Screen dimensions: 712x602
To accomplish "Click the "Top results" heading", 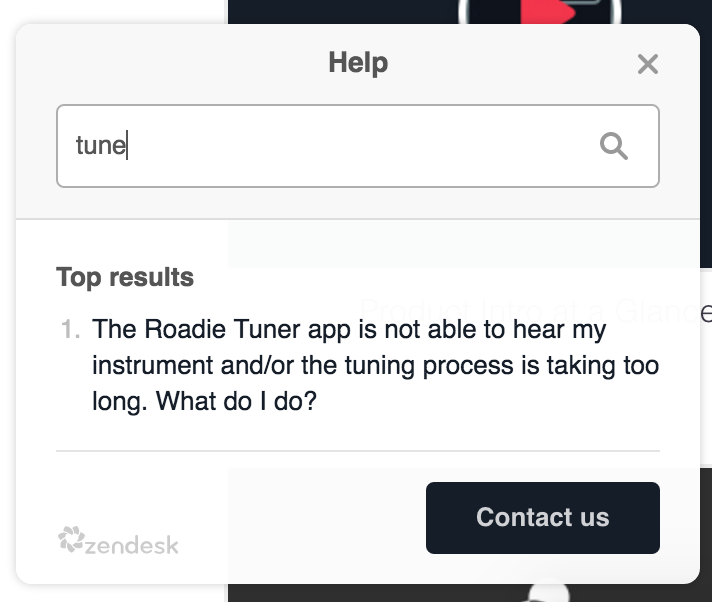I will coord(125,277).
